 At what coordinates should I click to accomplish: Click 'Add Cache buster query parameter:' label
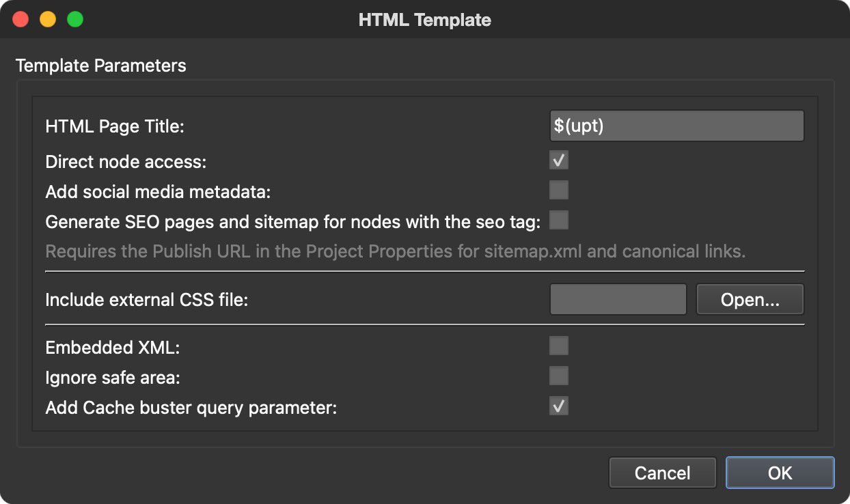click(x=191, y=408)
